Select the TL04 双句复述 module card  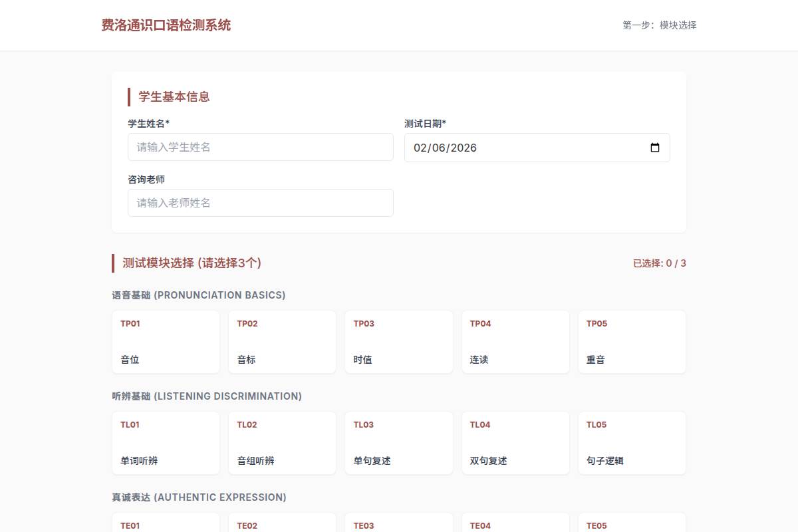(x=515, y=442)
